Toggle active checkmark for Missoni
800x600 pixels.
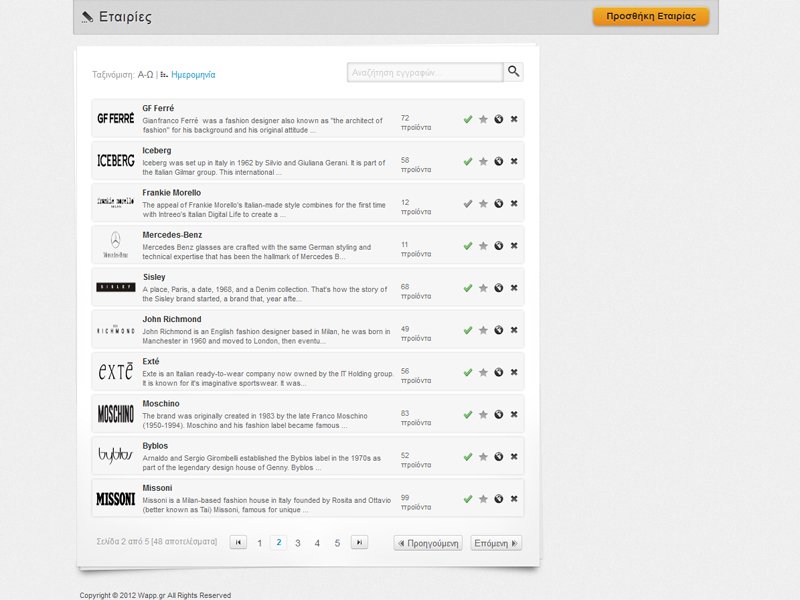click(x=468, y=499)
